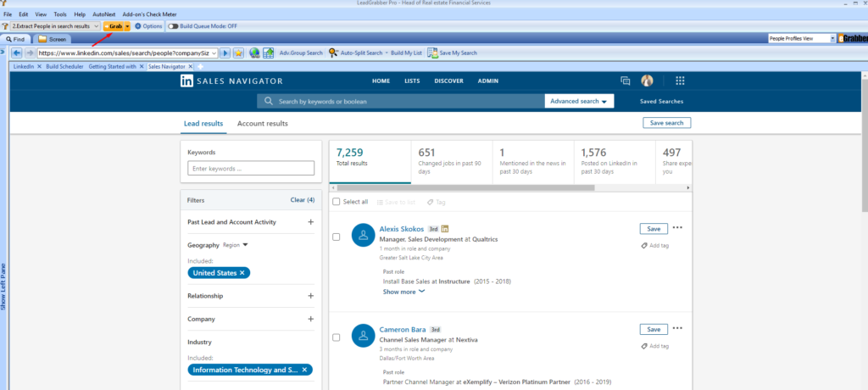Open more options for Cameron Bara

pyautogui.click(x=677, y=328)
